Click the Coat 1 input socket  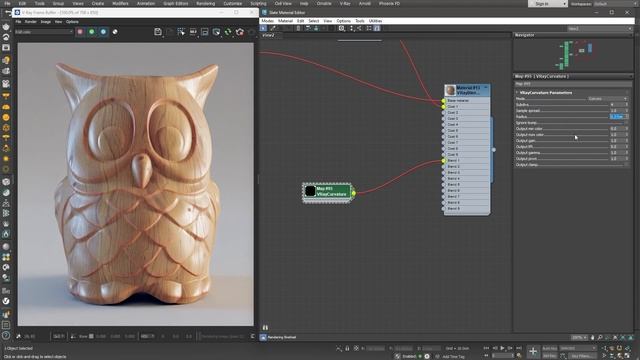pyautogui.click(x=444, y=107)
